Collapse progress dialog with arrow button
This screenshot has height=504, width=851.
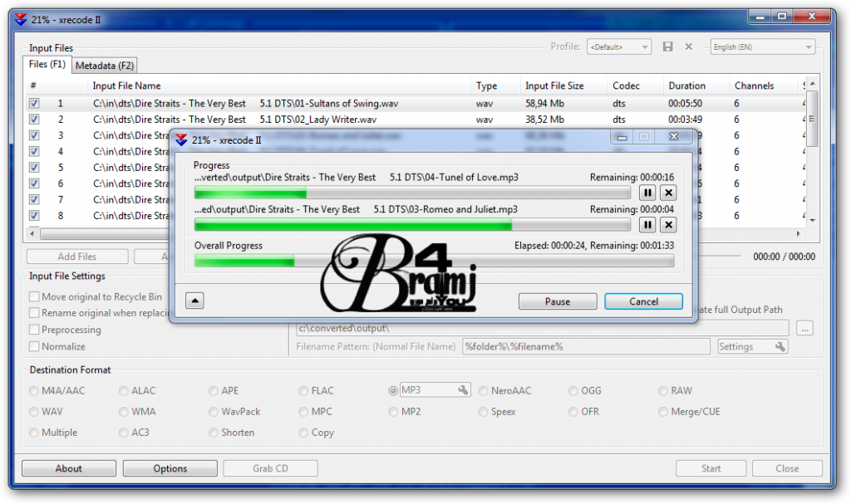point(194,300)
